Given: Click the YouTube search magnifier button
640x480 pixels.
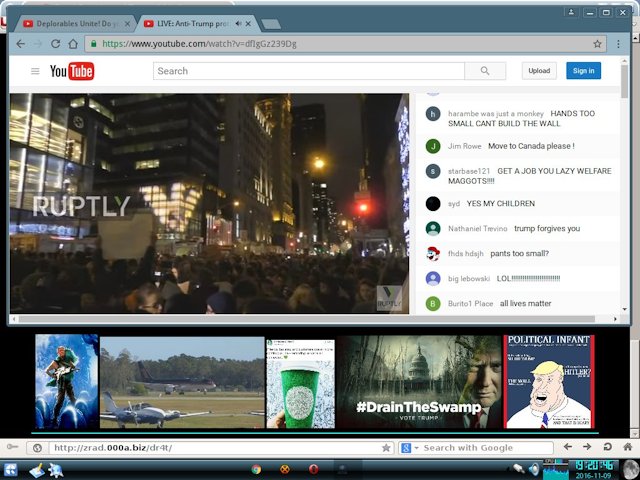Looking at the screenshot, I should [485, 71].
